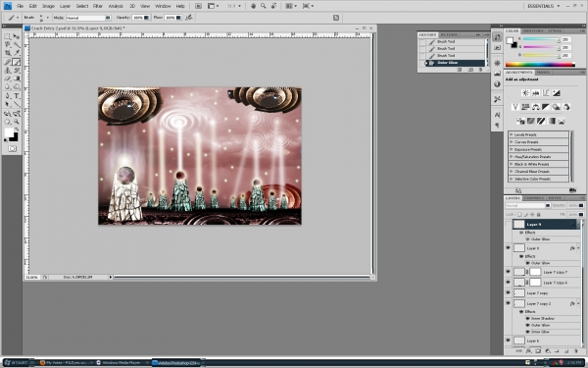
Task: Hide Layer 7 copy 2
Action: tap(508, 303)
